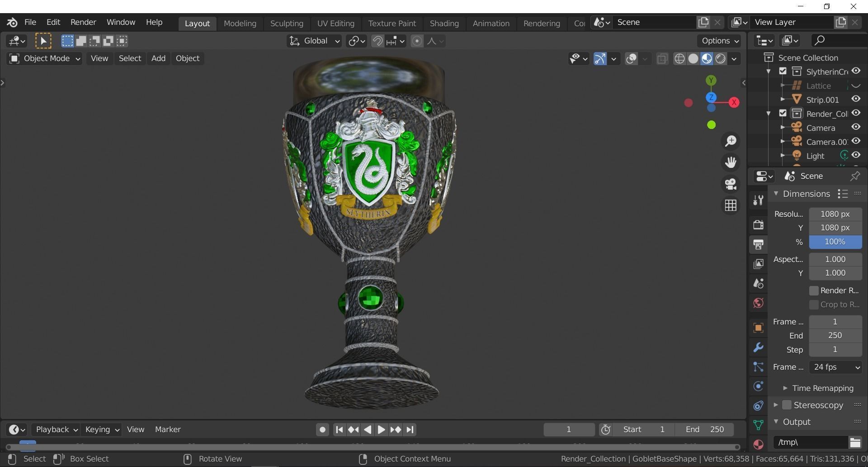This screenshot has height=467, width=868.
Task: Set selection mode to new selection
Action: (x=67, y=41)
